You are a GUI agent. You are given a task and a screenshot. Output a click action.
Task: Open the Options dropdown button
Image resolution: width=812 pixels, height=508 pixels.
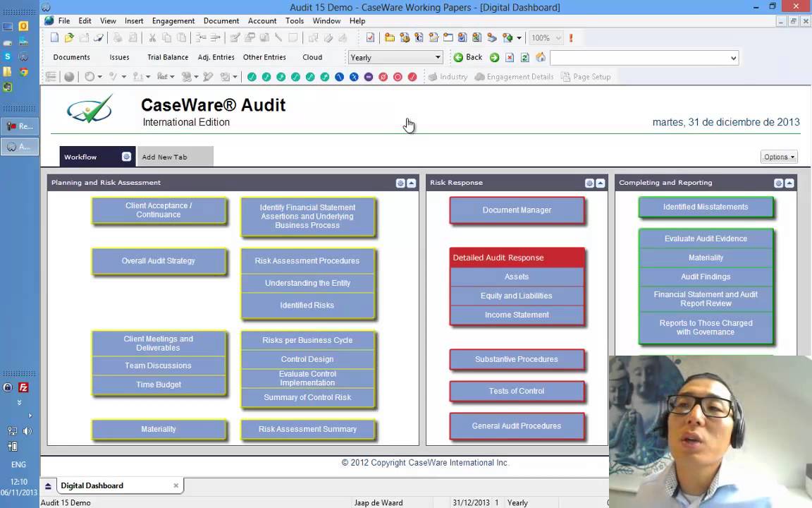coord(779,157)
